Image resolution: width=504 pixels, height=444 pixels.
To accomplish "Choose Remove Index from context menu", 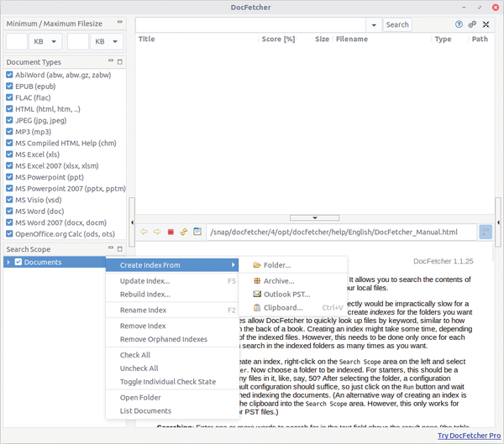I will 172,326.
